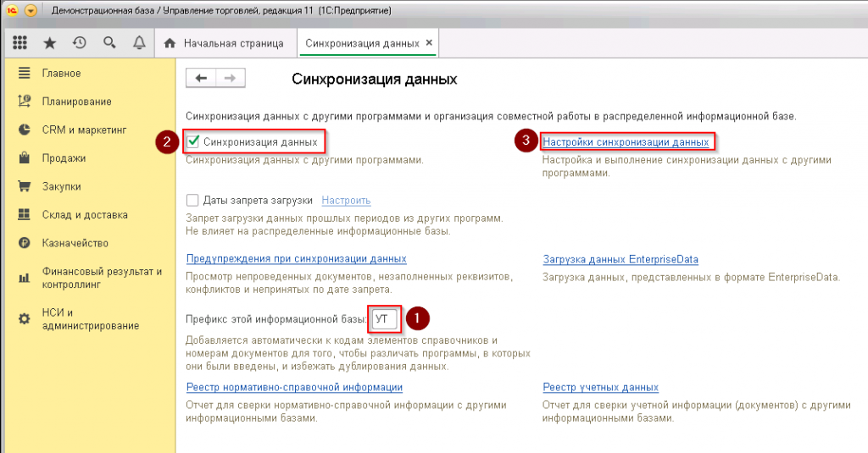The width and height of the screenshot is (868, 453).
Task: Switch to the Начальная страница tab
Action: coord(224,43)
